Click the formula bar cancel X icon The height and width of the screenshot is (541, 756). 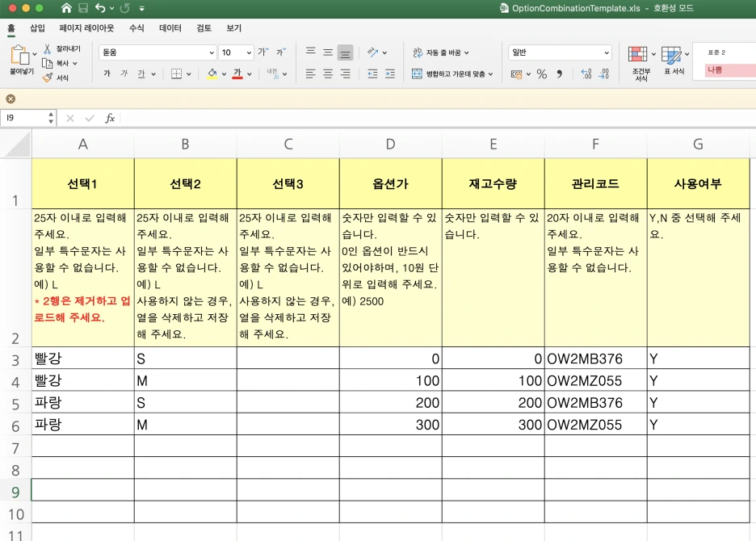coord(70,118)
